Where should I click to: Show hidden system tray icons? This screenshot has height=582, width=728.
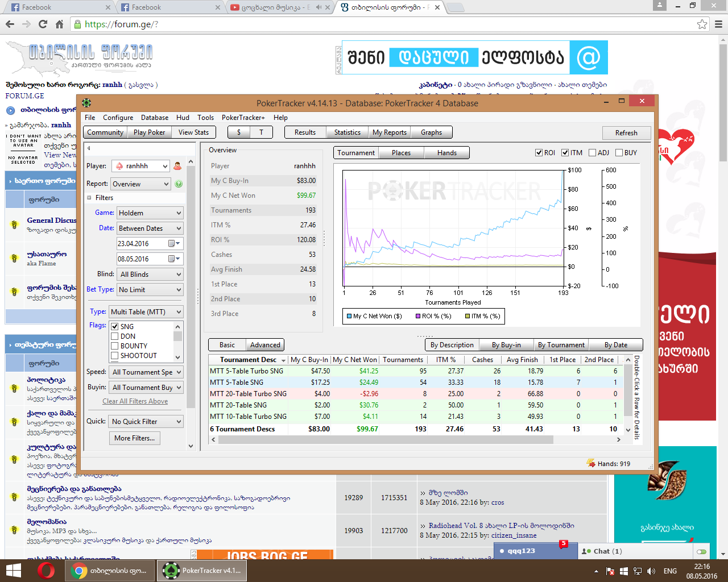[x=596, y=571]
